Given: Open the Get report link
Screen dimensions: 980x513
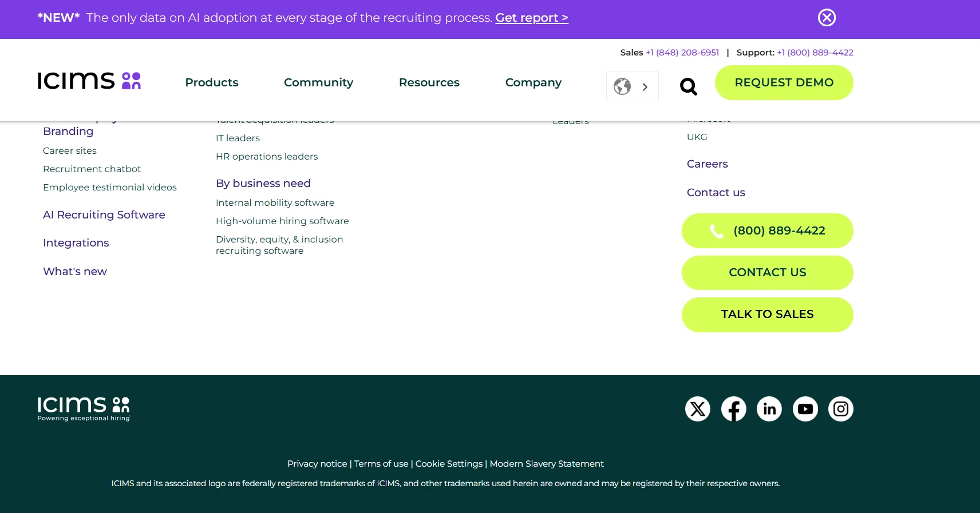Looking at the screenshot, I should tap(532, 18).
